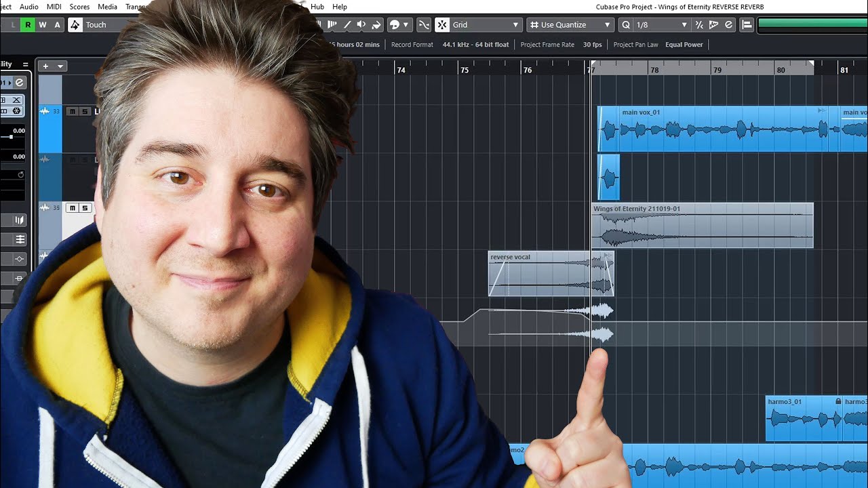
Task: Click the 30 fps project frame rate value
Action: pyautogui.click(x=592, y=44)
